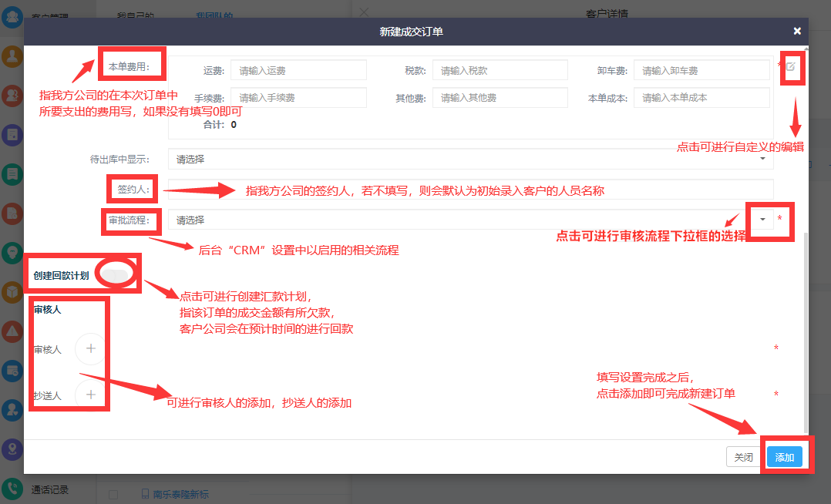The width and height of the screenshot is (831, 504).
Task: Click the blue calendar card sidebar icon
Action: [x=12, y=371]
